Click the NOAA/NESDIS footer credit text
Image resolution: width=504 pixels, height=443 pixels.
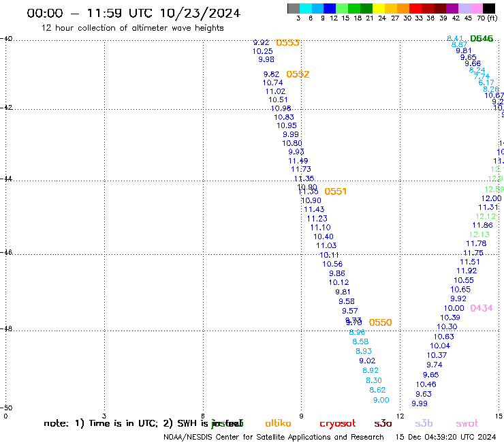coord(274,437)
